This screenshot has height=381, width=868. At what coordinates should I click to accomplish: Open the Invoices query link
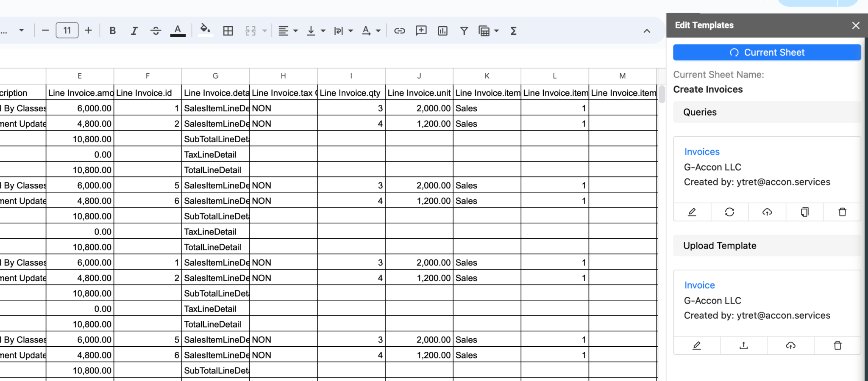(x=702, y=152)
